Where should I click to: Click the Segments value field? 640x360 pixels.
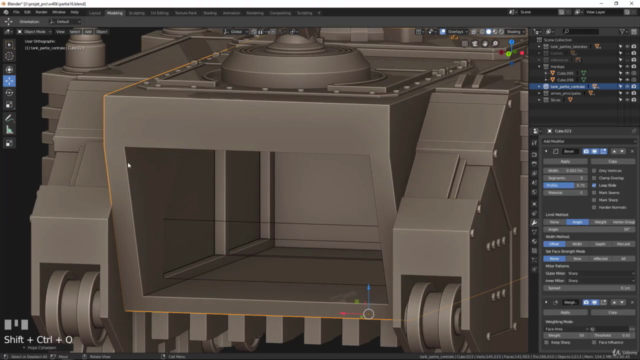coord(565,178)
